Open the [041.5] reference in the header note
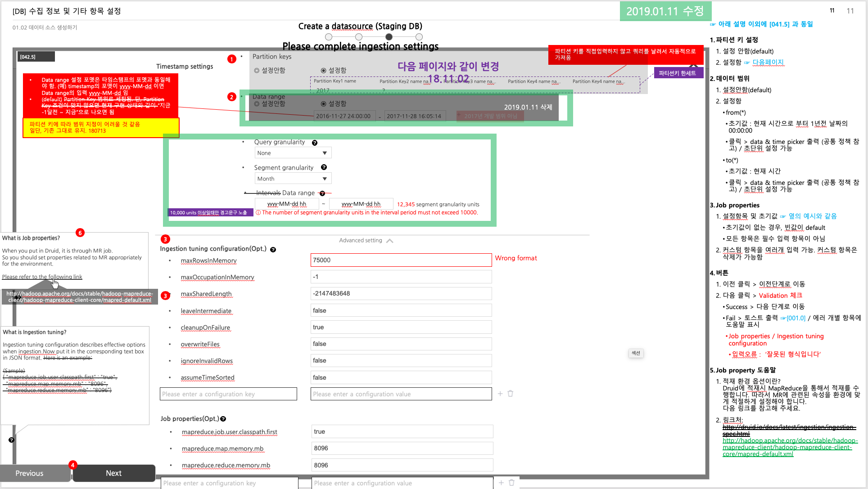The image size is (868, 489). pos(779,24)
